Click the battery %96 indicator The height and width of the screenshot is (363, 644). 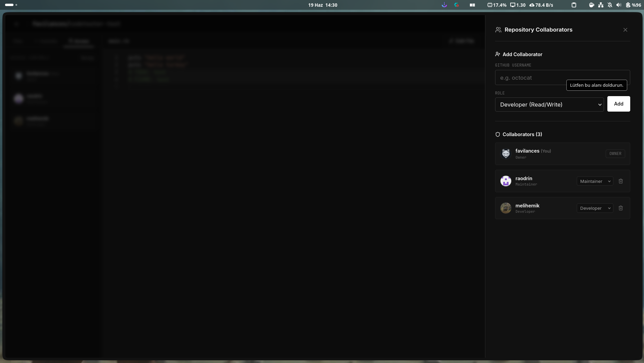(x=633, y=5)
